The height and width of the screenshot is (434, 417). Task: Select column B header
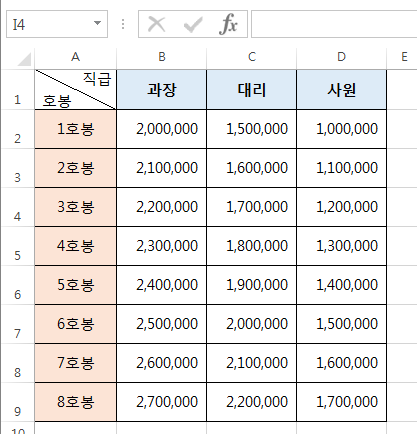pyautogui.click(x=162, y=57)
